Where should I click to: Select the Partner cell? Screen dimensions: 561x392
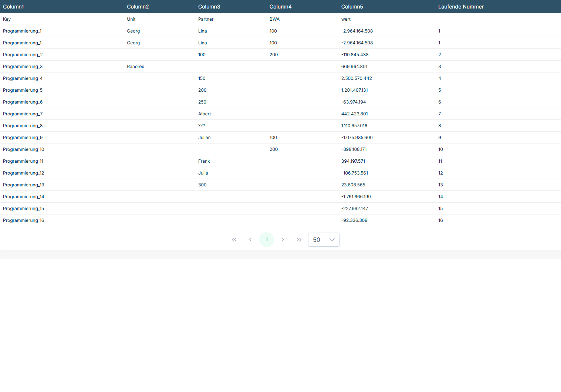pos(206,19)
